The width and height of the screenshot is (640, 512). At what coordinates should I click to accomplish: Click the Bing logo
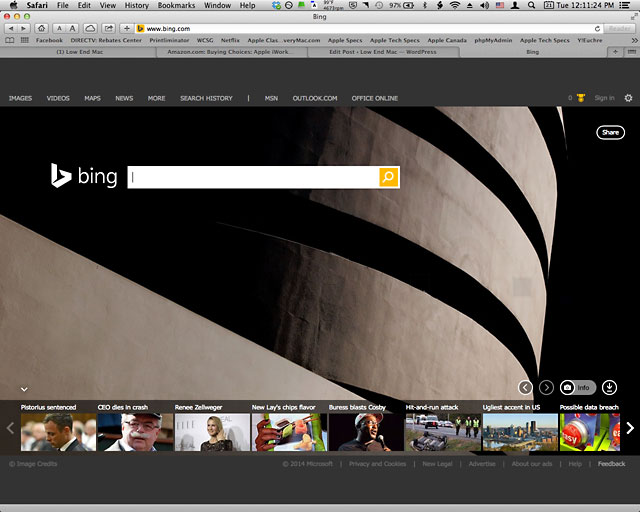point(84,176)
